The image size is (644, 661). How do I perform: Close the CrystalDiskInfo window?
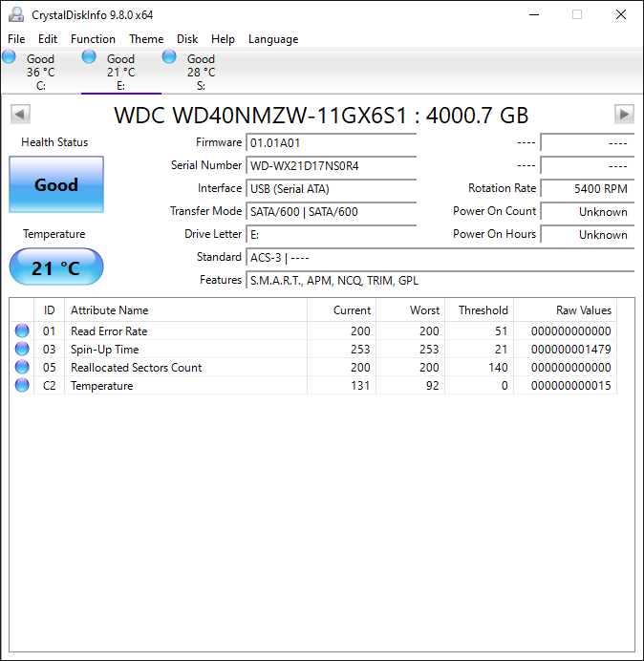(621, 14)
